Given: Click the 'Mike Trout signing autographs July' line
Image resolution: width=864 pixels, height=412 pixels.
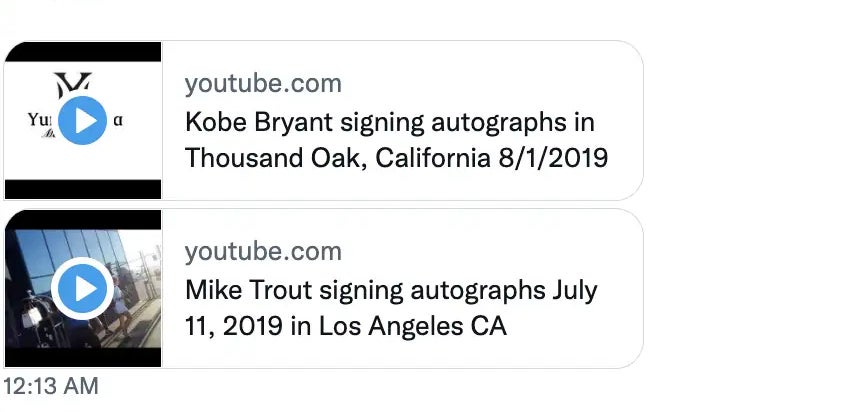Looking at the screenshot, I should pyautogui.click(x=391, y=291).
